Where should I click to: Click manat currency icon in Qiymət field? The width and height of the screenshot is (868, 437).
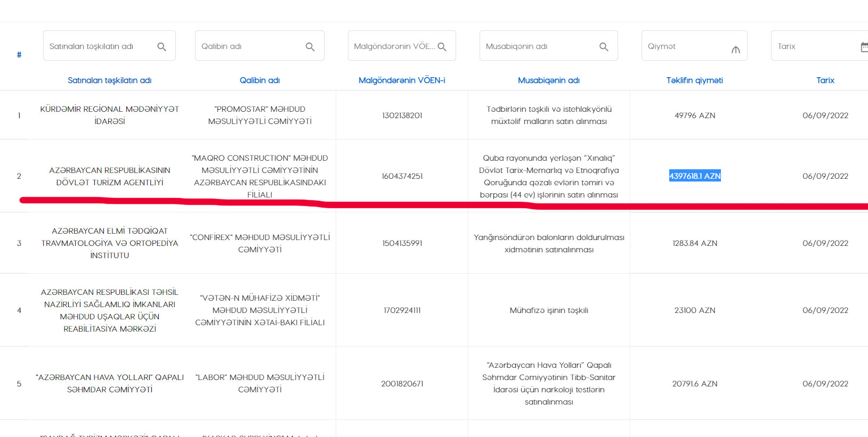(736, 50)
